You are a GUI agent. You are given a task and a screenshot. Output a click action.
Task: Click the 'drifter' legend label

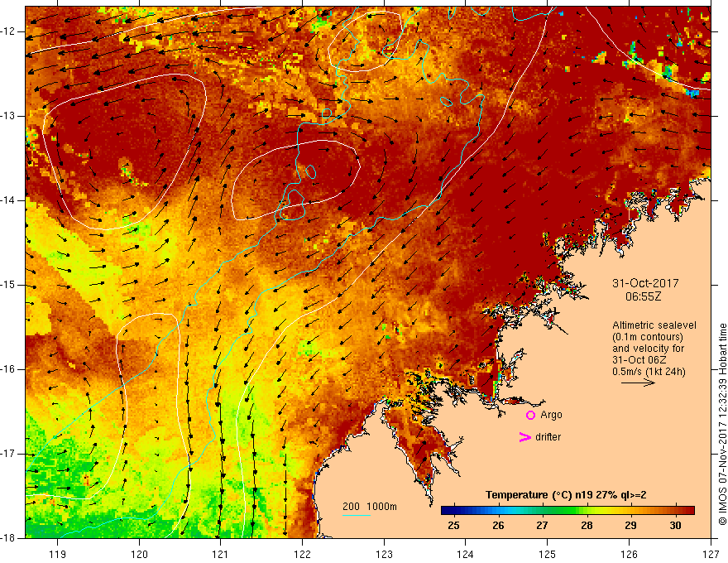point(548,437)
